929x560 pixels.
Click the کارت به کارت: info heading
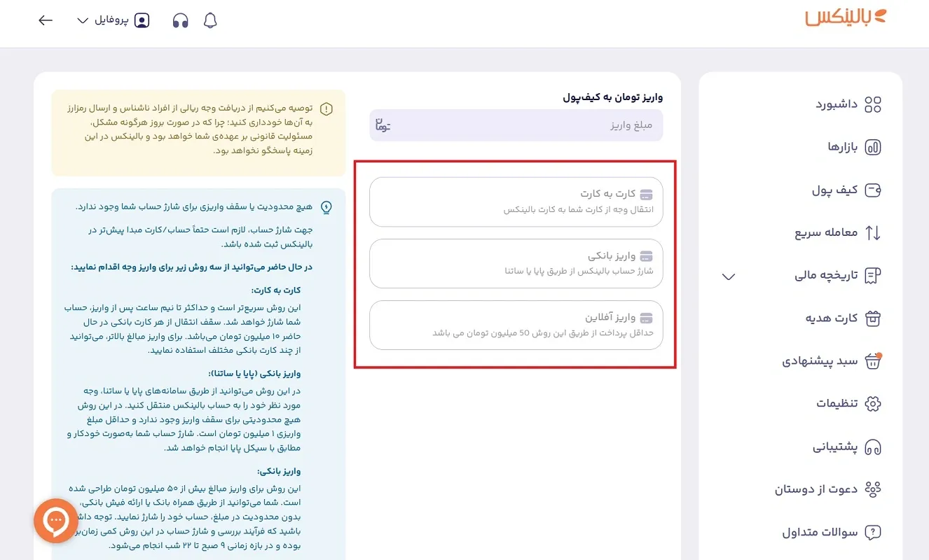coord(276,290)
